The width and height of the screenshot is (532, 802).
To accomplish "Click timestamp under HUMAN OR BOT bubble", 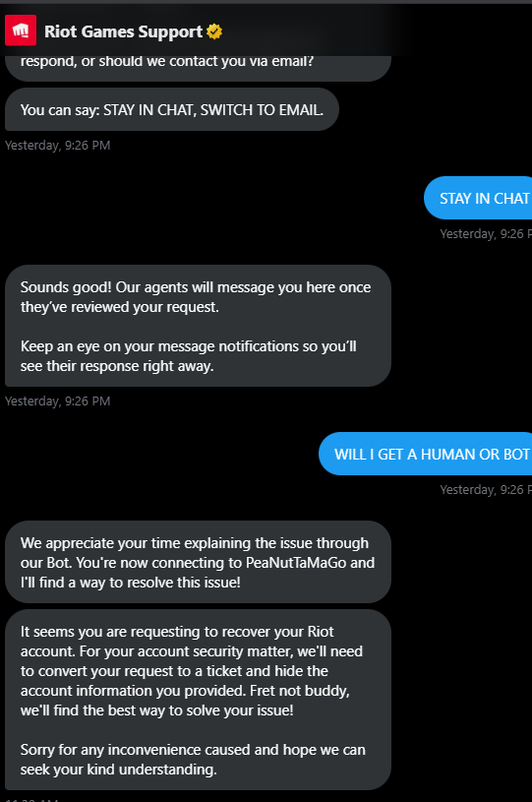I will (486, 489).
